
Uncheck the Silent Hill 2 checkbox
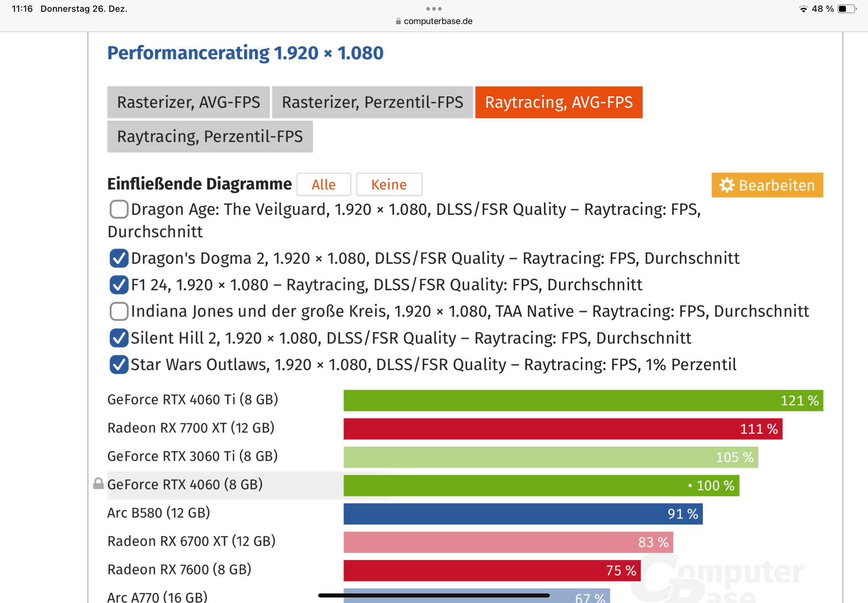119,338
